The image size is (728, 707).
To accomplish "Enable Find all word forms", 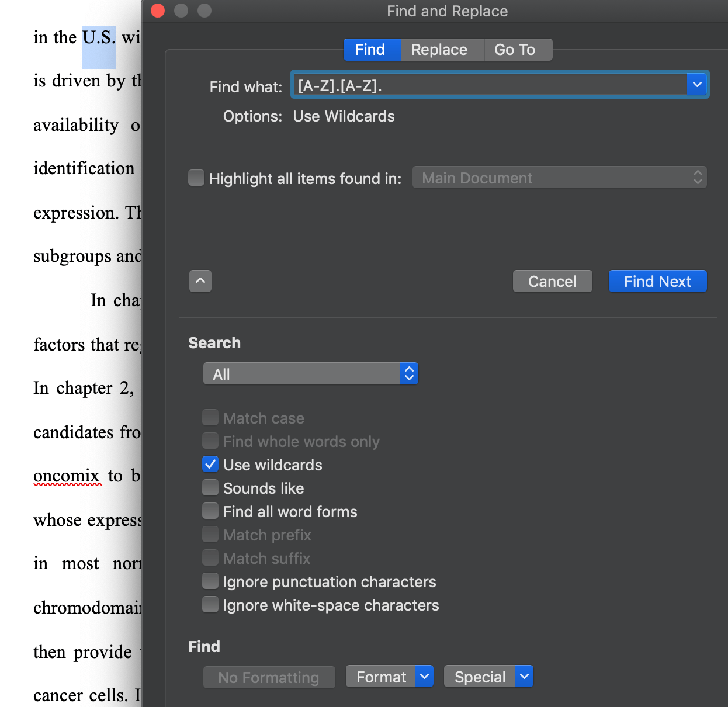I will (x=210, y=511).
